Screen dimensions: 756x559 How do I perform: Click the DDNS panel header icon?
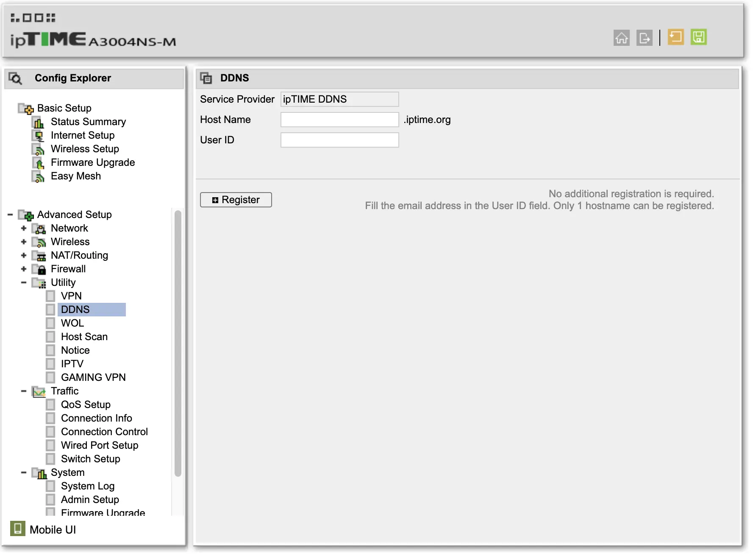[x=206, y=78]
